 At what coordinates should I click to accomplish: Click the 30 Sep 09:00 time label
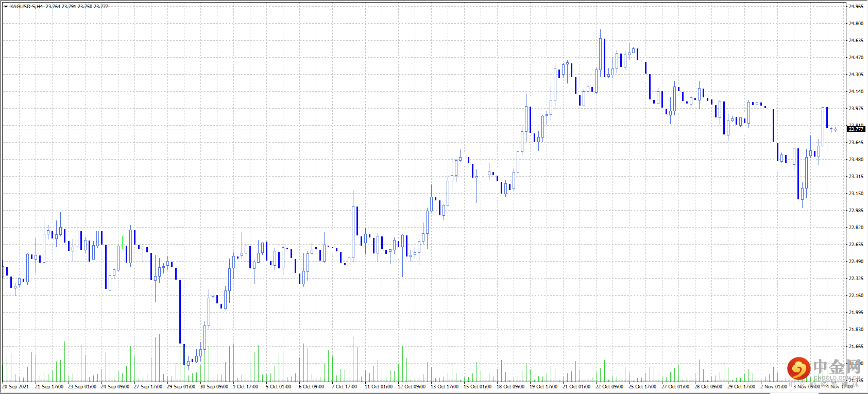[214, 387]
